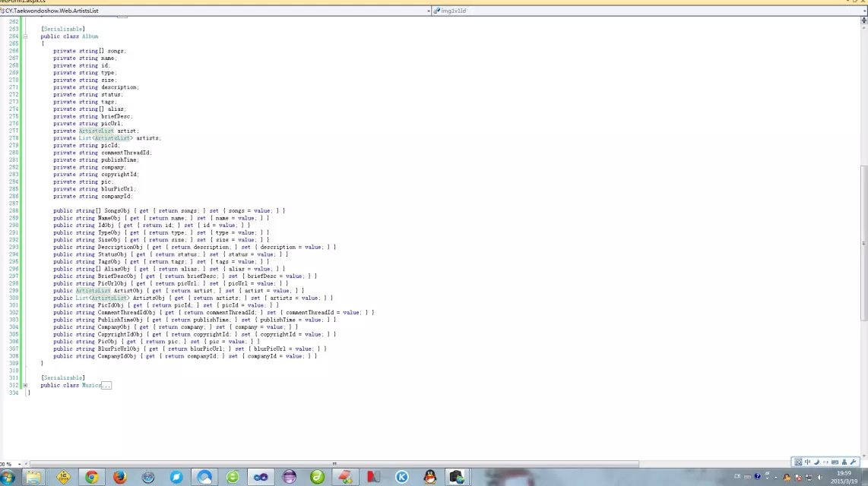Screen dimensions: 868x486
Task: Click the editor split handle above scrollbar
Action: (863, 21)
